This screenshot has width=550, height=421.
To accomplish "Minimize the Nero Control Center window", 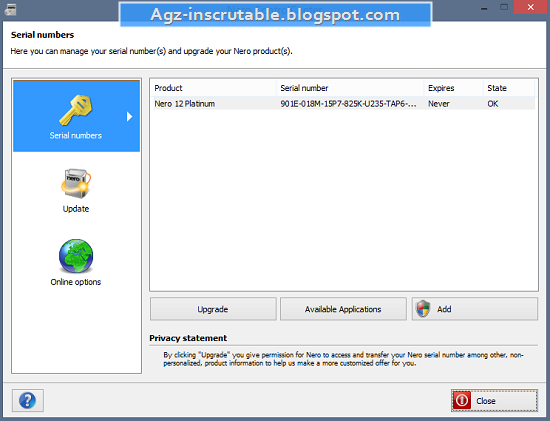I will (484, 7).
